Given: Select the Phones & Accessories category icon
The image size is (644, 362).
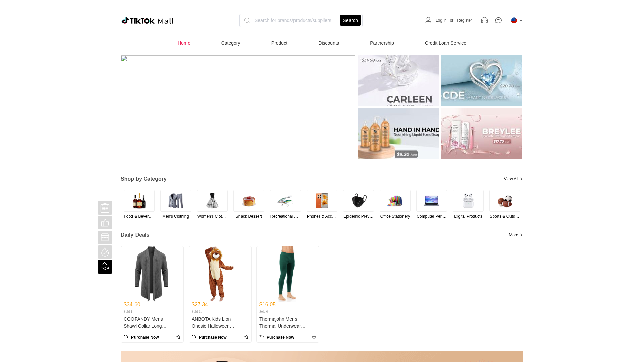Looking at the screenshot, I should point(322,201).
